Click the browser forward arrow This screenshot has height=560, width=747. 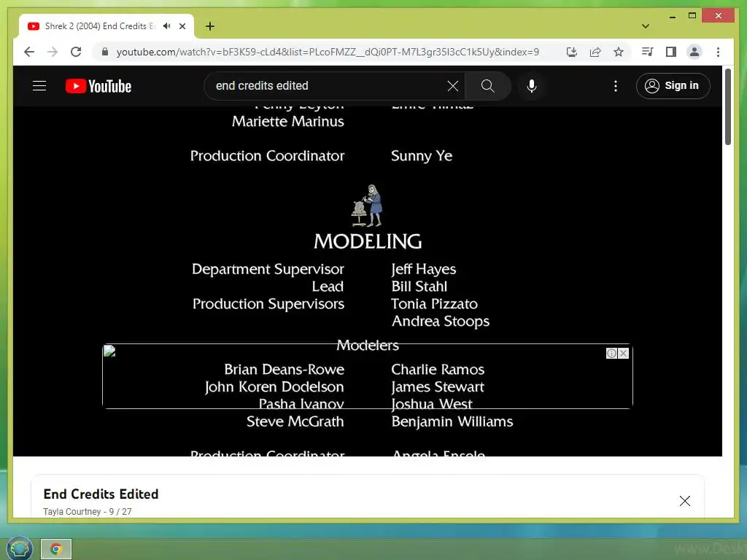pyautogui.click(x=53, y=52)
